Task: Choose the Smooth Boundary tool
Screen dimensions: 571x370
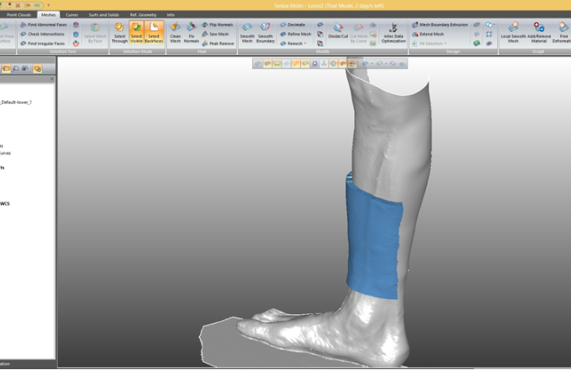Action: coord(265,32)
